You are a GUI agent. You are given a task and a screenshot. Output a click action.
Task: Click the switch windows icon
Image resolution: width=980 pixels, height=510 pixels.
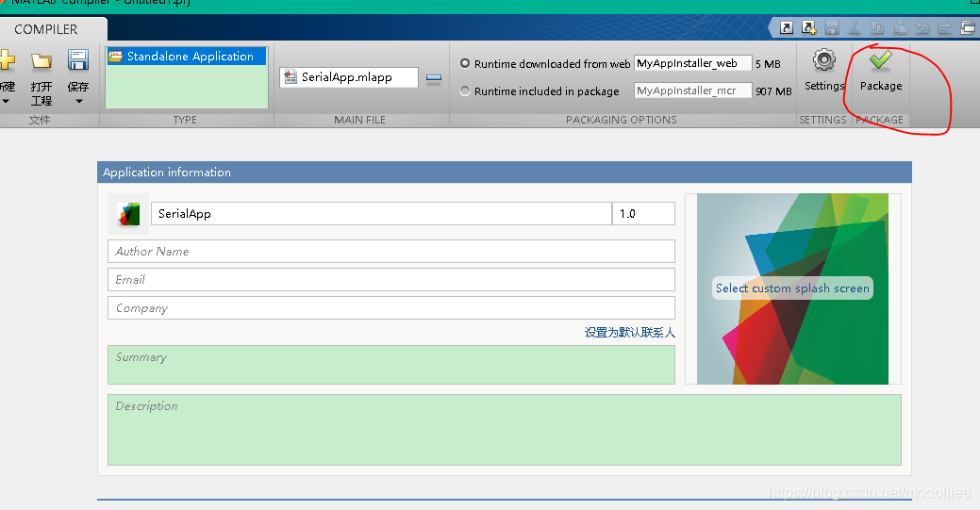pos(968,27)
